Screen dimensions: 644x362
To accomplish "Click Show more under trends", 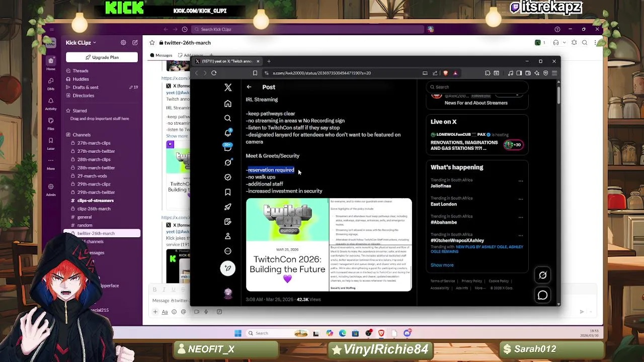I will pos(442,265).
